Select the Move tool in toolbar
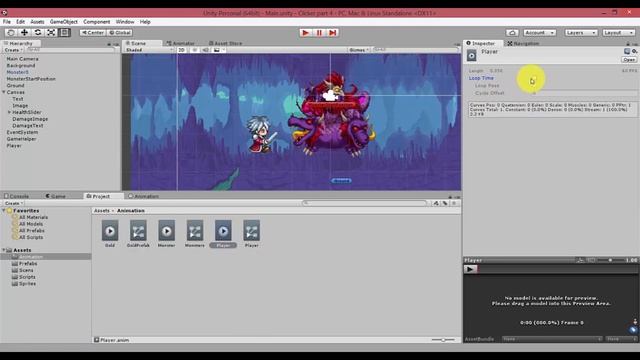Image resolution: width=640 pixels, height=360 pixels. point(24,32)
